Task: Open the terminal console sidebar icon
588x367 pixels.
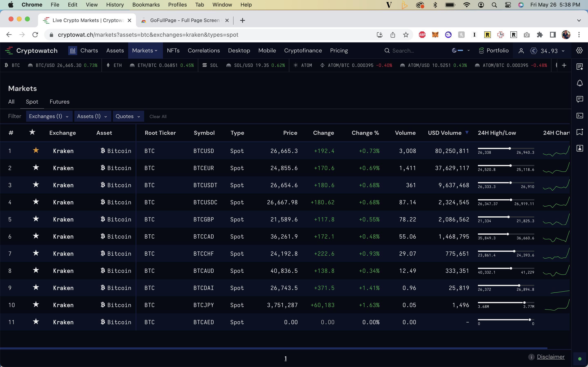Action: [580, 116]
